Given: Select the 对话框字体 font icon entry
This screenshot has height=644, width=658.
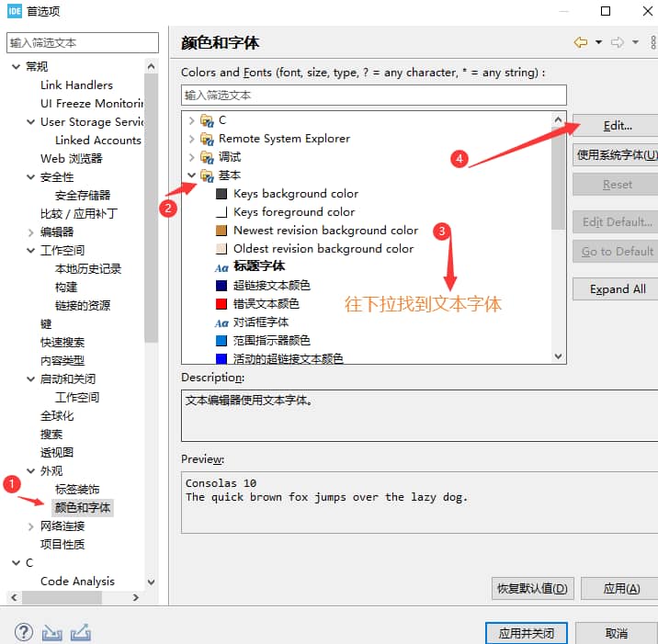Looking at the screenshot, I should (x=221, y=322).
